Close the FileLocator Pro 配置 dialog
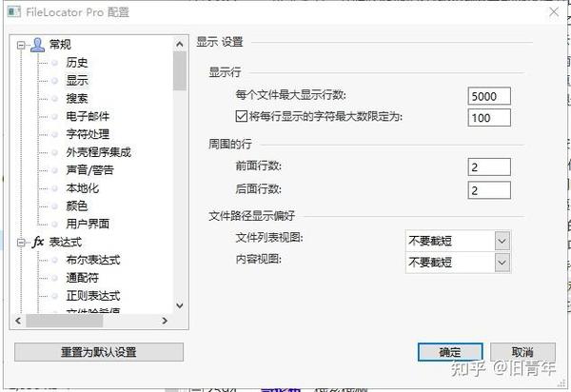 [x=554, y=12]
